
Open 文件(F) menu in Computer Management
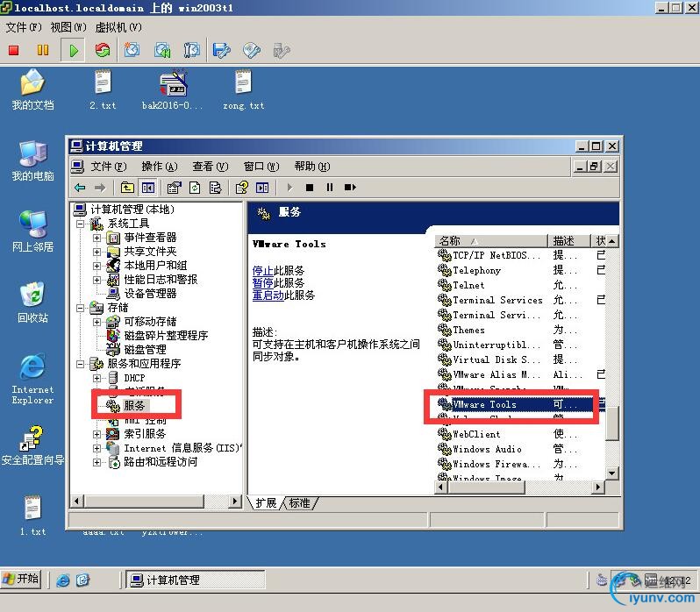pos(109,167)
